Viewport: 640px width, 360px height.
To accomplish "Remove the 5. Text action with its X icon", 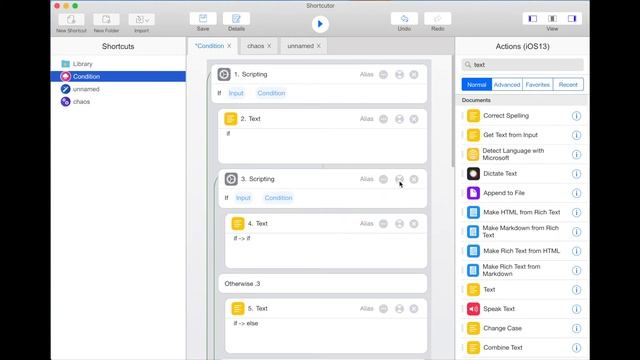I will 414,309.
